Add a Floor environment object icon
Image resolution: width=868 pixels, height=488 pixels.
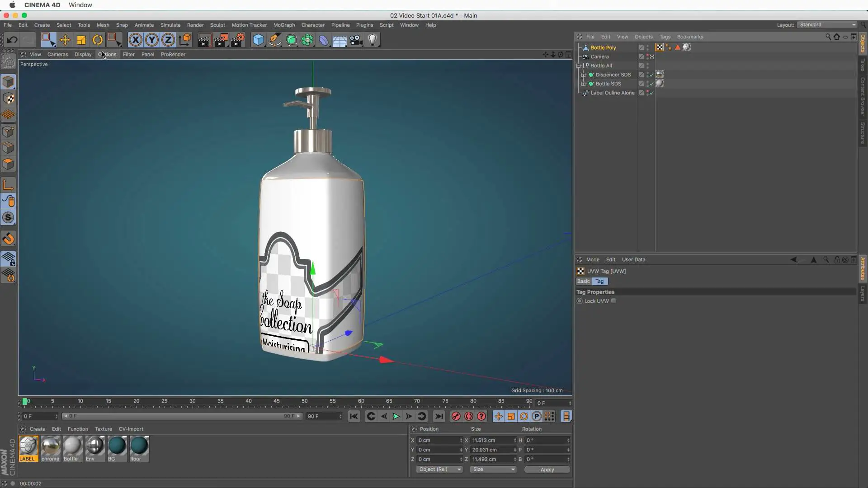[340, 40]
